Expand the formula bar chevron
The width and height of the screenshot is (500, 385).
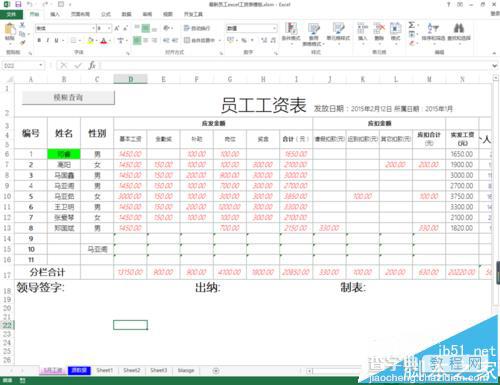tap(495, 66)
